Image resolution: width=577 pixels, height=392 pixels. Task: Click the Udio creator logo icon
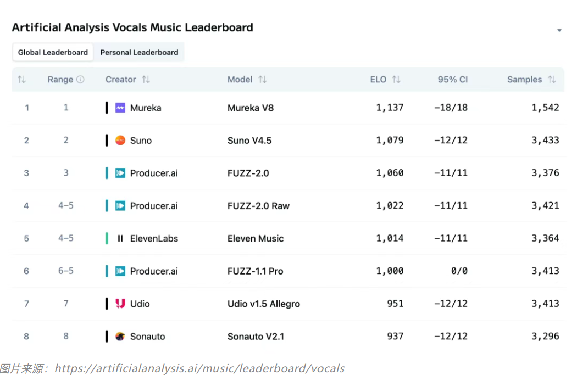point(120,304)
